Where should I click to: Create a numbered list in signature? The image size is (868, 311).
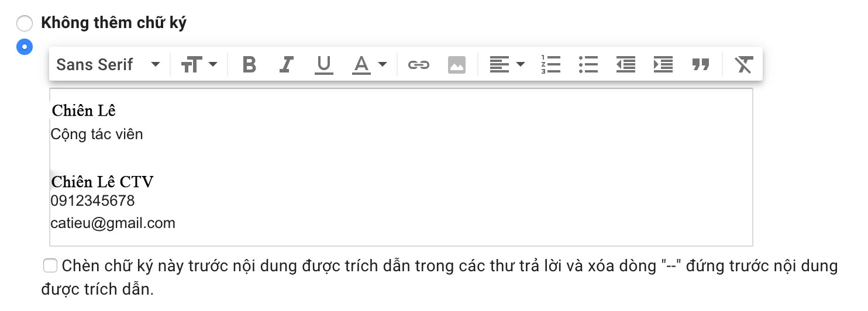(551, 64)
